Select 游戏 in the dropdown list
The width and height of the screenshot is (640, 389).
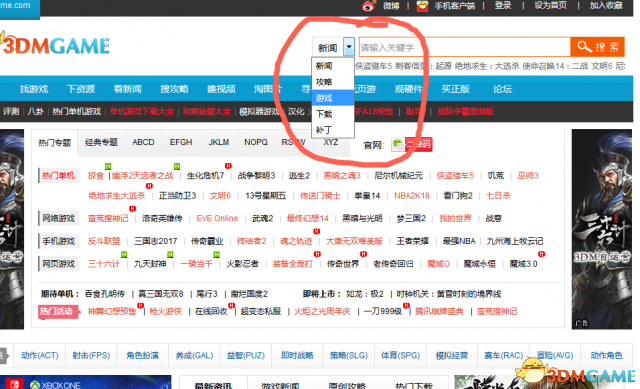tap(333, 98)
